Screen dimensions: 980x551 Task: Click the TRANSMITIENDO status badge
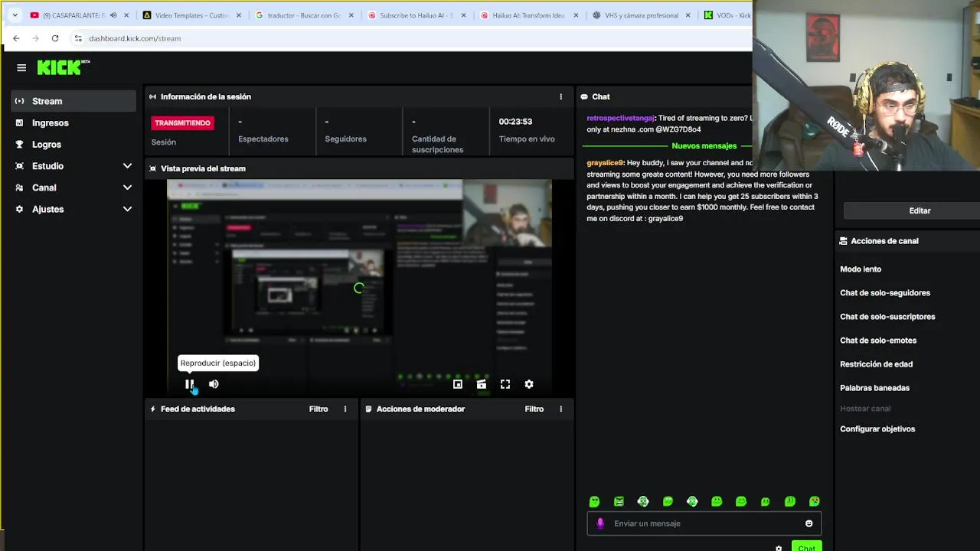tap(182, 122)
